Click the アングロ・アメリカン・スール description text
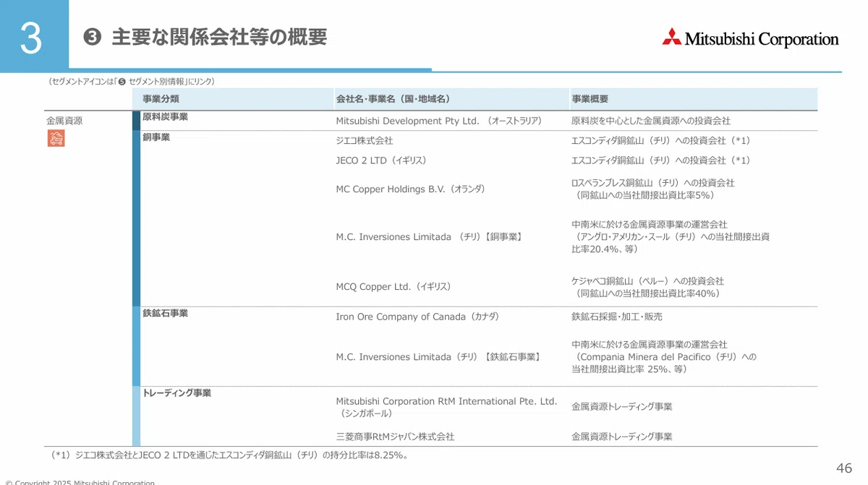Screen dimensions: 868x485 click(x=670, y=236)
